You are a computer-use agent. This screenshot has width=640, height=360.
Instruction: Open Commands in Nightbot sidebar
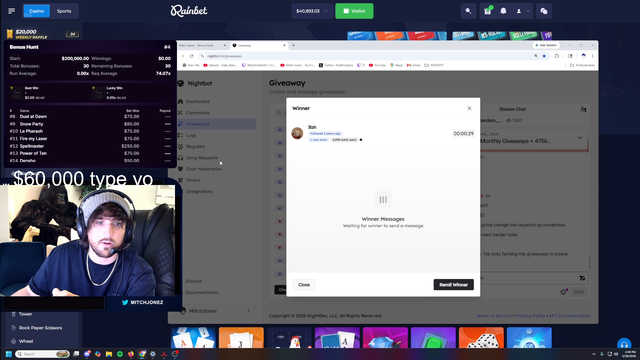[x=198, y=113]
